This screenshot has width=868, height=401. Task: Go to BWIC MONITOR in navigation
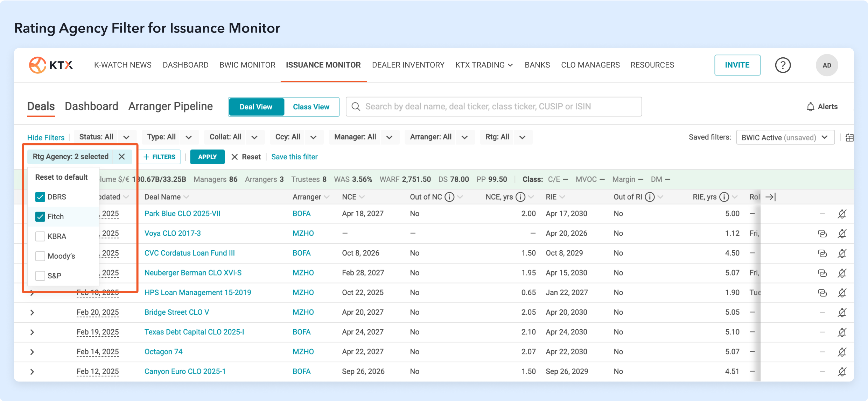247,65
